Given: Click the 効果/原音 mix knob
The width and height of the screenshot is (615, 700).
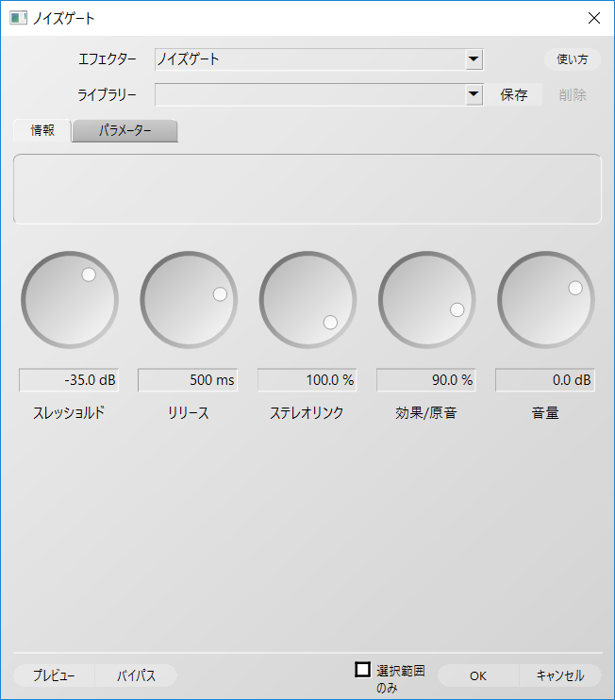Looking at the screenshot, I should click(426, 300).
